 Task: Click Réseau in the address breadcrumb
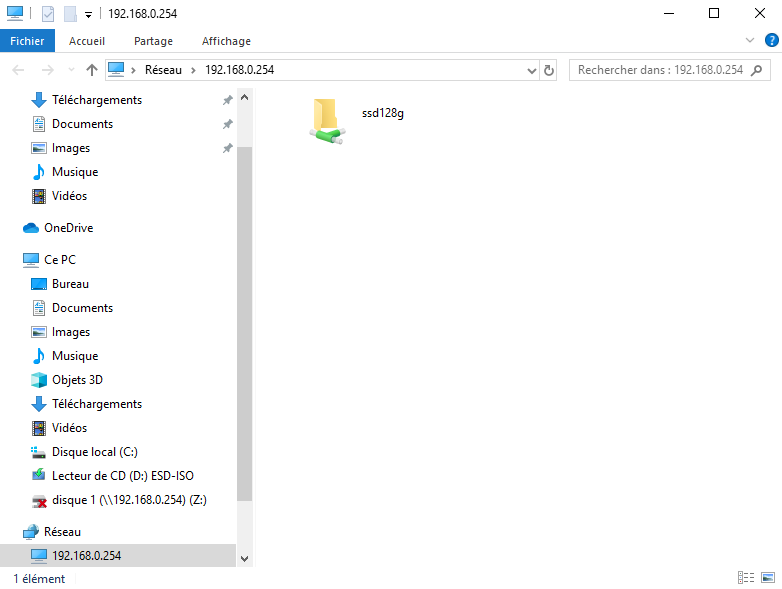click(x=163, y=70)
